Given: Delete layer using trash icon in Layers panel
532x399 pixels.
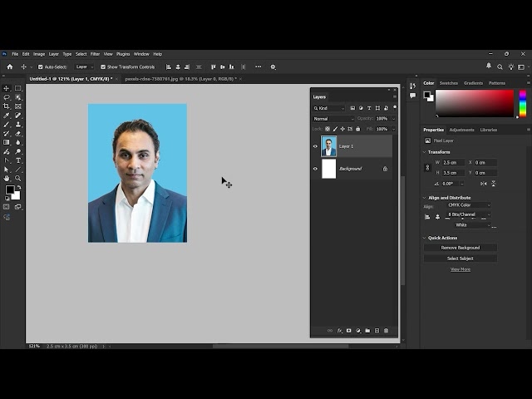Looking at the screenshot, I should pos(386,331).
